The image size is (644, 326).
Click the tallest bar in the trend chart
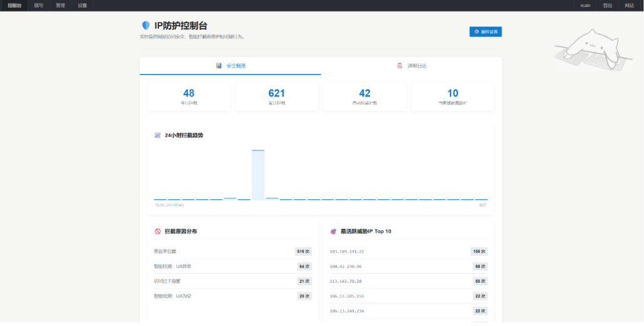pyautogui.click(x=258, y=174)
